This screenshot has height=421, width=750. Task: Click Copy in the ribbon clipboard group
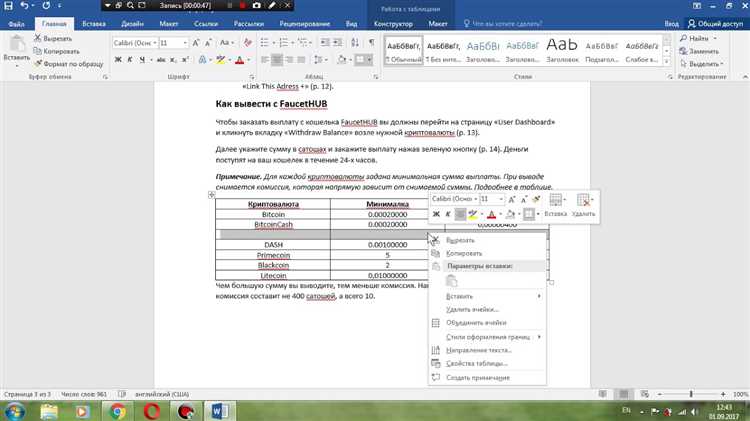(x=56, y=51)
